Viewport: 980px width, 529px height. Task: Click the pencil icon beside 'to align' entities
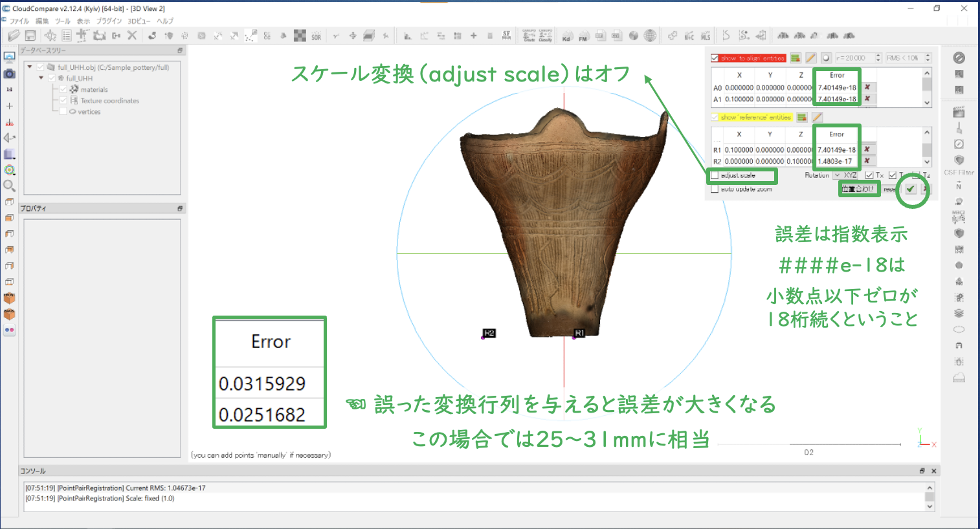point(810,58)
